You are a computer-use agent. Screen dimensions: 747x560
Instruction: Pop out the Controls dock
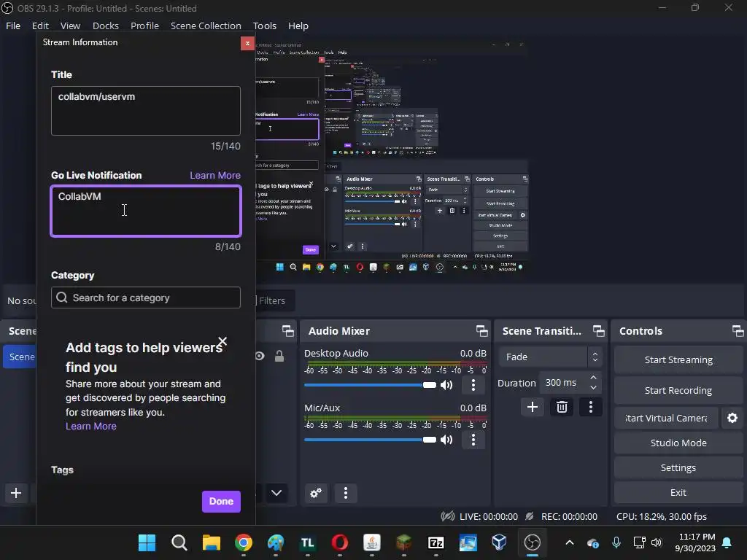tap(738, 331)
